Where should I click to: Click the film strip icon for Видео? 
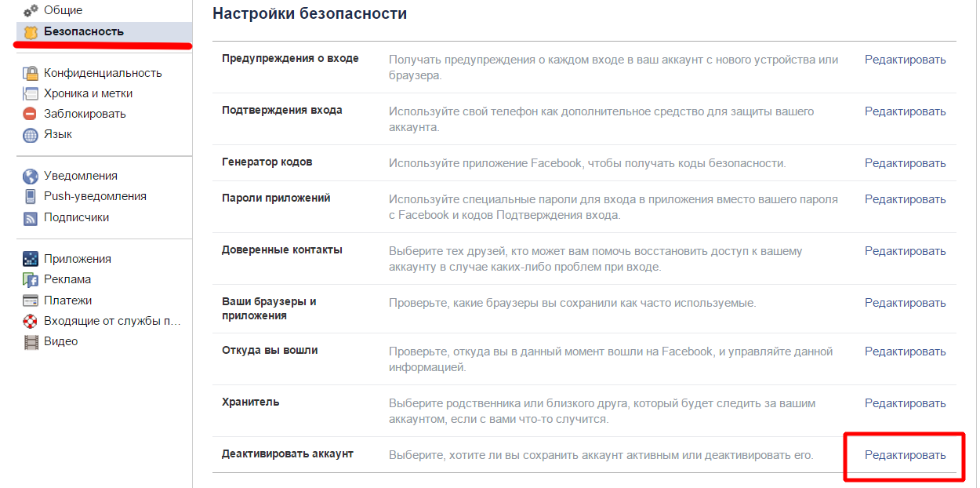coord(31,342)
